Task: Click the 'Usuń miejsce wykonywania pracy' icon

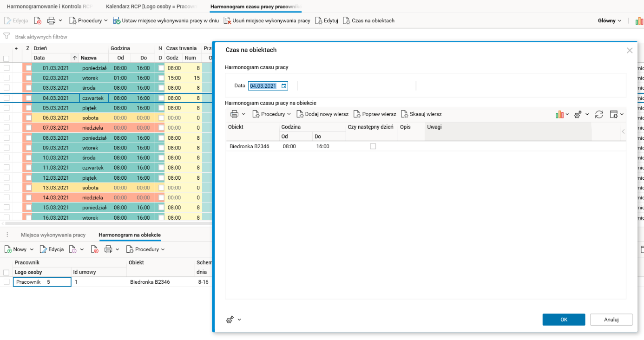Action: 227,20
